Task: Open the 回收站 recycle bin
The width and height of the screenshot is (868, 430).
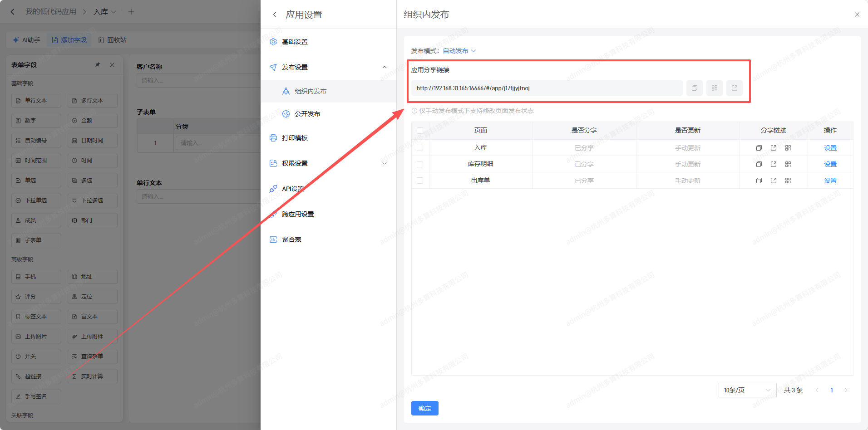Action: coord(113,40)
